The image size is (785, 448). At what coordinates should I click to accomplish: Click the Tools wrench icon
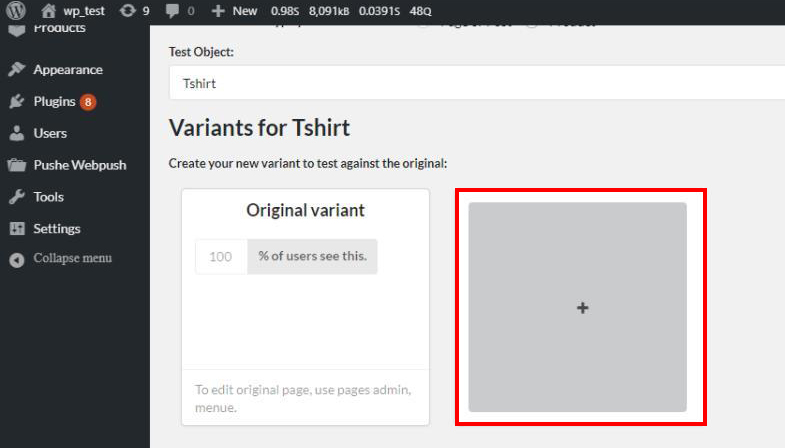(17, 197)
